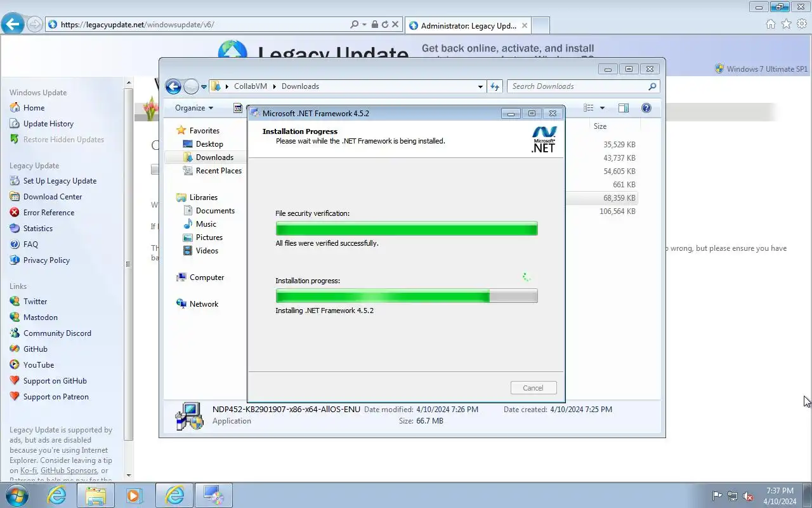This screenshot has width=812, height=508.
Task: Open the Download Center link
Action: pyautogui.click(x=53, y=197)
